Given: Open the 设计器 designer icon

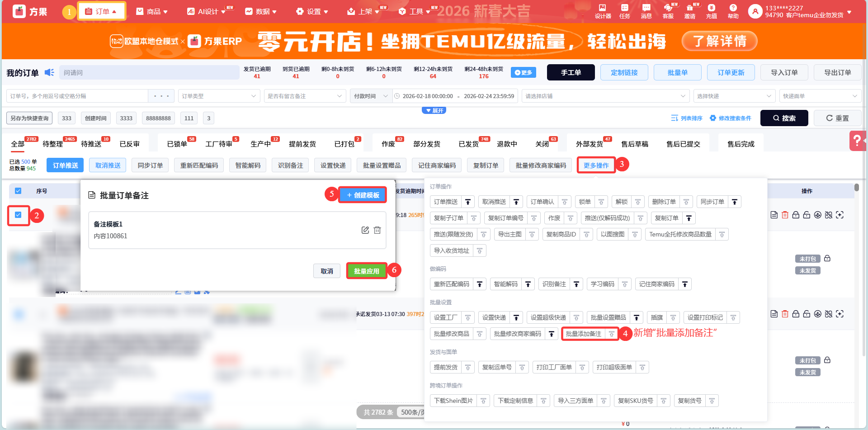Looking at the screenshot, I should (x=603, y=8).
